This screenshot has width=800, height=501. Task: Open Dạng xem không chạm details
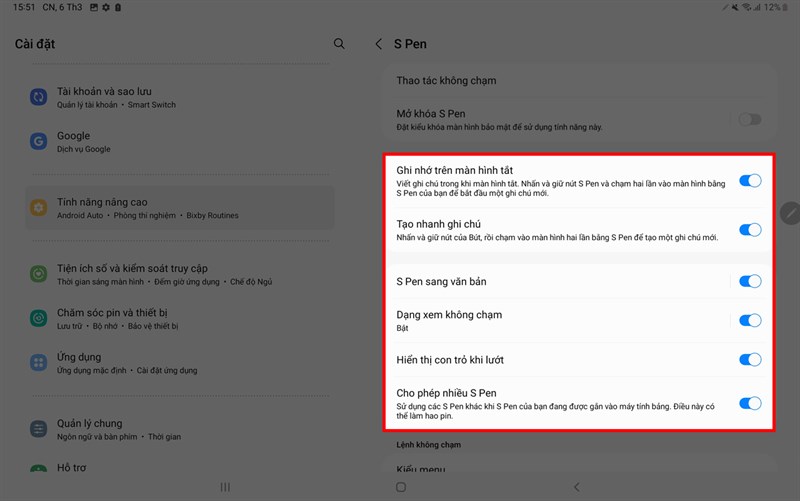[556, 320]
